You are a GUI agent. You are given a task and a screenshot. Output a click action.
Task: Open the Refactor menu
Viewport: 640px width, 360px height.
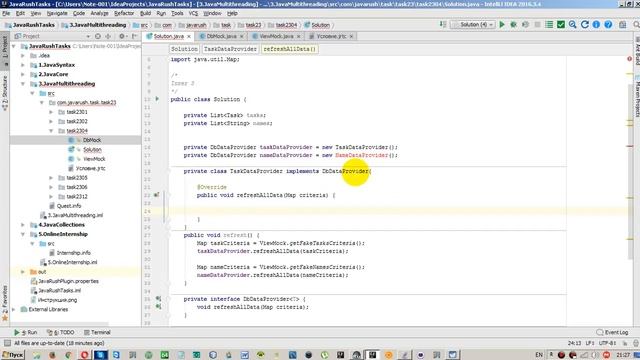124,13
